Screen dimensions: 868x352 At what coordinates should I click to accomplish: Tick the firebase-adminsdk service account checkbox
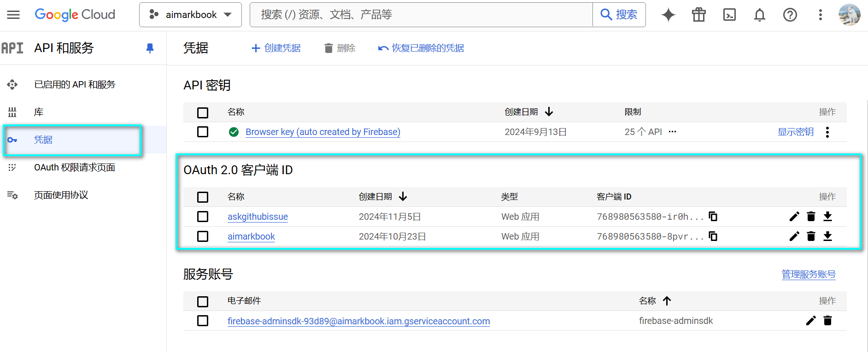(203, 321)
